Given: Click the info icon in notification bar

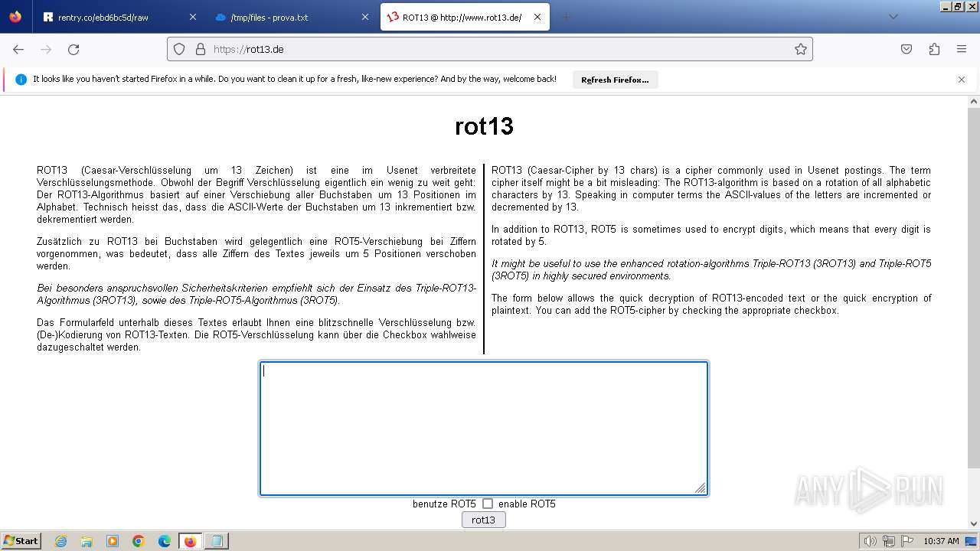Looking at the screenshot, I should (21, 80).
